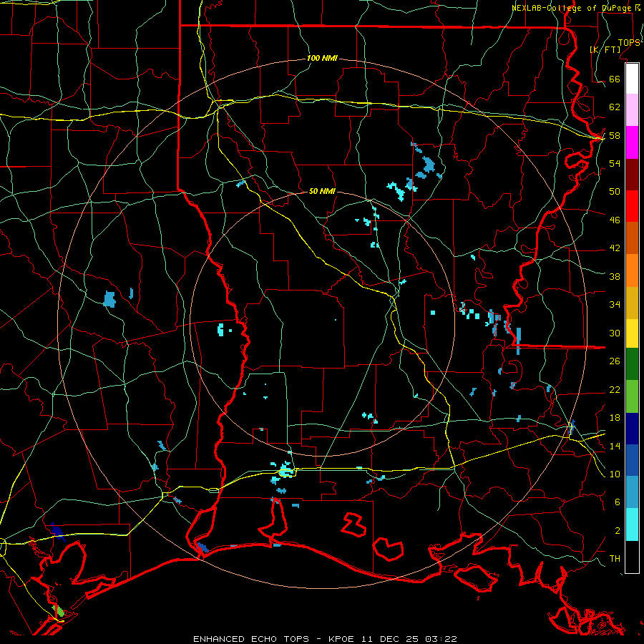
Task: Click the "100 NMI" range ring label
Action: (x=322, y=59)
